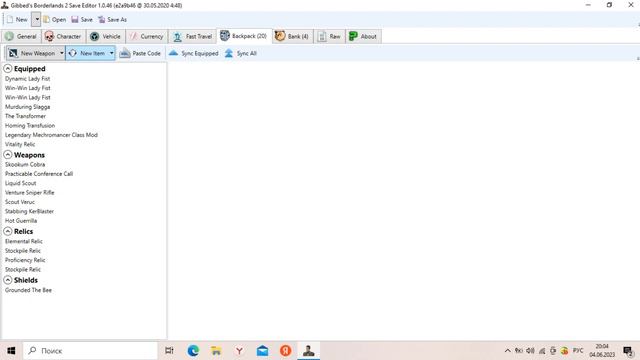The height and width of the screenshot is (360, 640).
Task: Open the Windows Start menu
Action: click(x=11, y=351)
